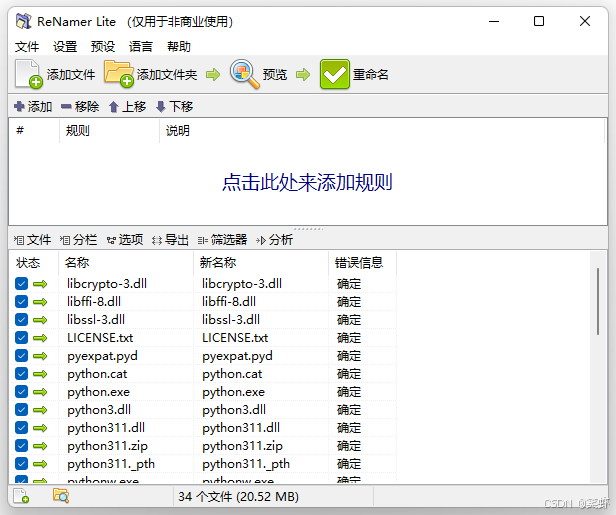Screen dimensions: 616x515
Task: Click the 34 个文件 (20.52 MB) status text
Action: click(238, 497)
